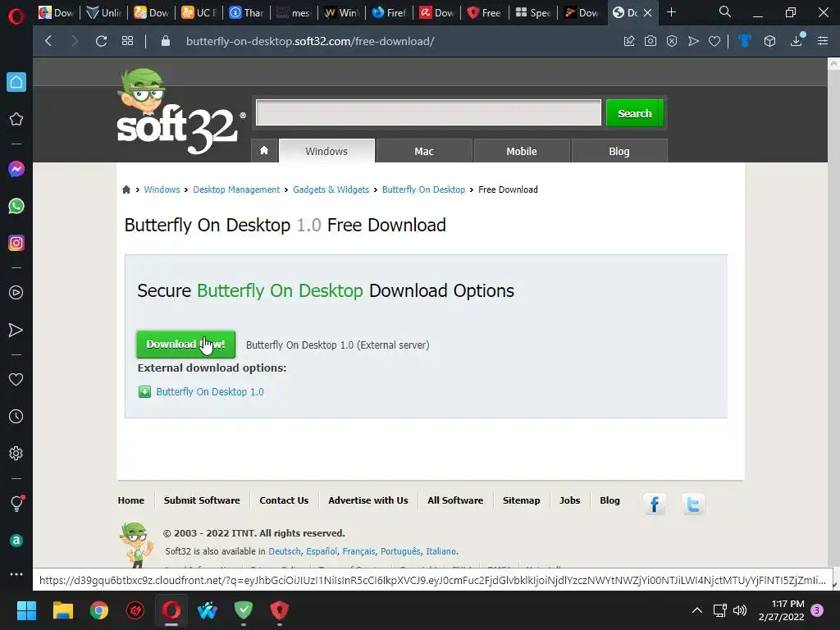840x630 pixels.
Task: Click the green Search button
Action: click(635, 113)
